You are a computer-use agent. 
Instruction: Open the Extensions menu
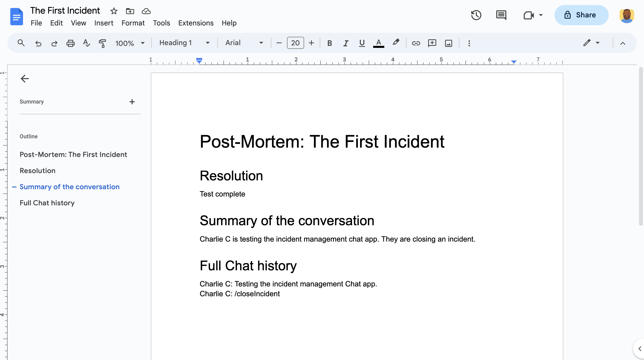click(196, 22)
